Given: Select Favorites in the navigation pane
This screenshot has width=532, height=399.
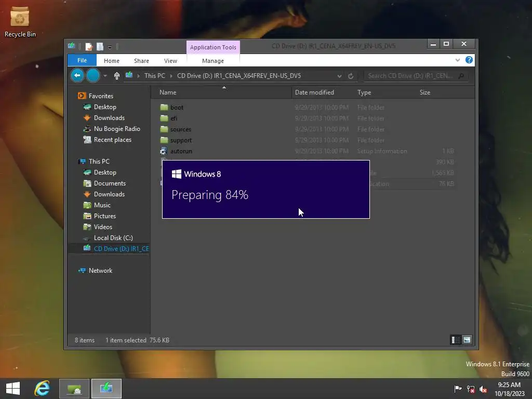Looking at the screenshot, I should [x=101, y=96].
